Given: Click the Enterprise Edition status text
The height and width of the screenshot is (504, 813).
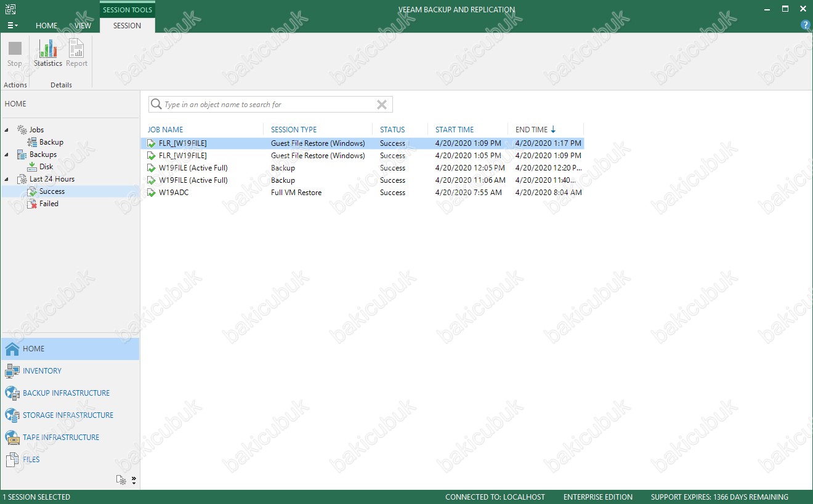Looking at the screenshot, I should tap(598, 497).
